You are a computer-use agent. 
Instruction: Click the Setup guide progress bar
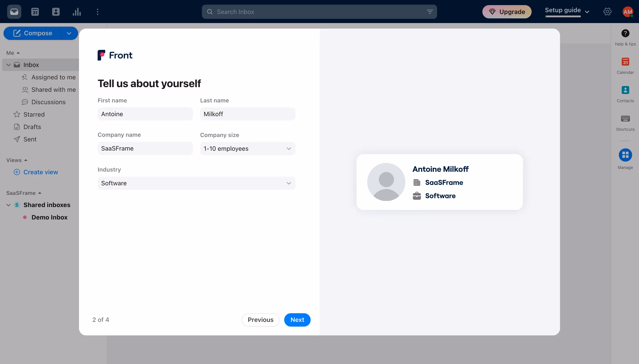[x=562, y=16]
